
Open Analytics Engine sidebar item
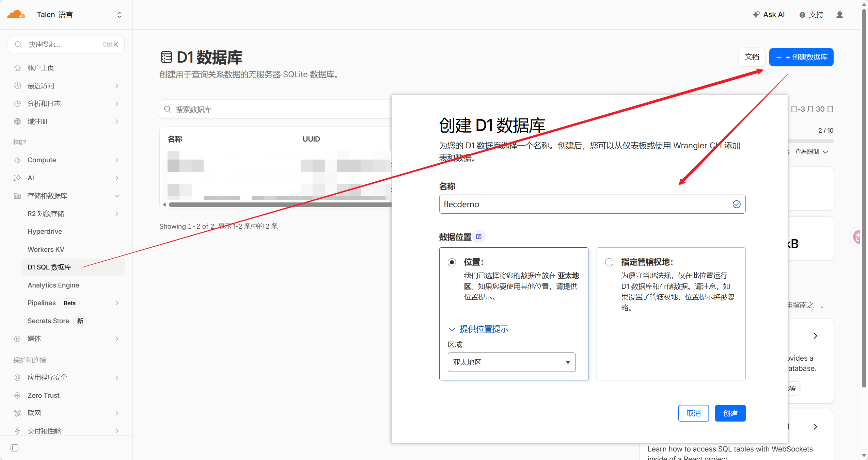click(x=53, y=285)
